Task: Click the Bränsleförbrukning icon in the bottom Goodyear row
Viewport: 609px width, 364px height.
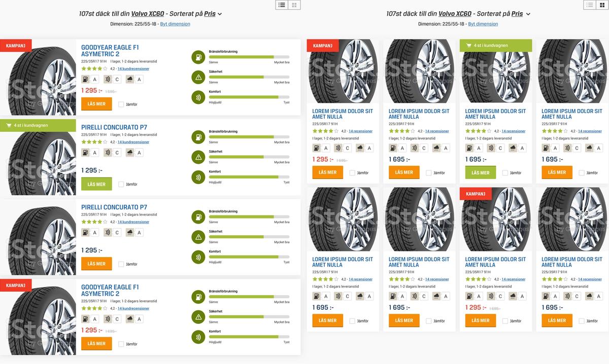Action: click(198, 297)
